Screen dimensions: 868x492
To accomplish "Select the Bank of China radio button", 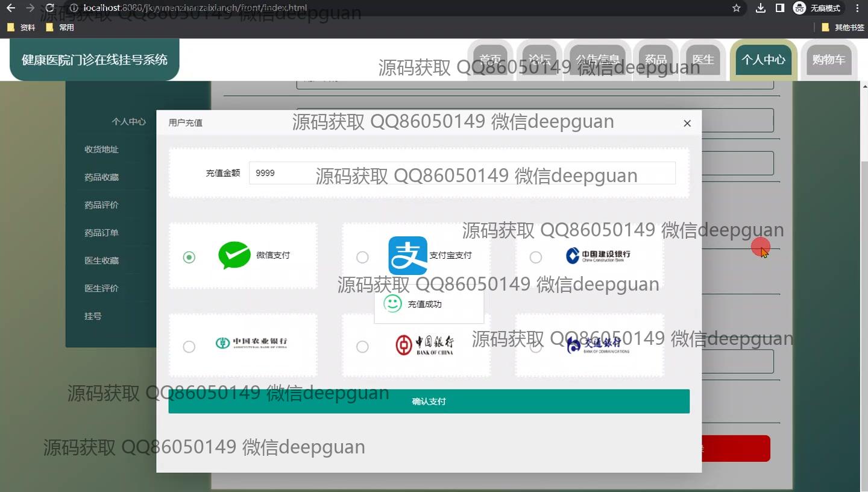I will click(362, 347).
